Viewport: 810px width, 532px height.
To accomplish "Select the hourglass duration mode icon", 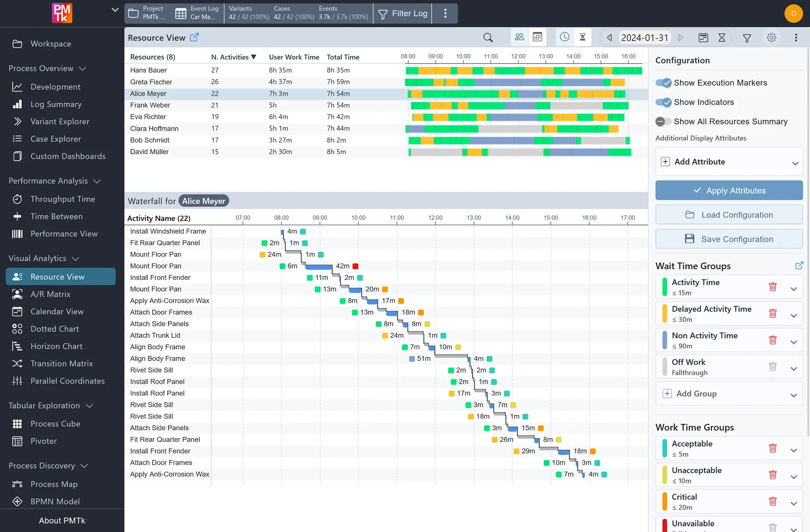I will tap(582, 37).
